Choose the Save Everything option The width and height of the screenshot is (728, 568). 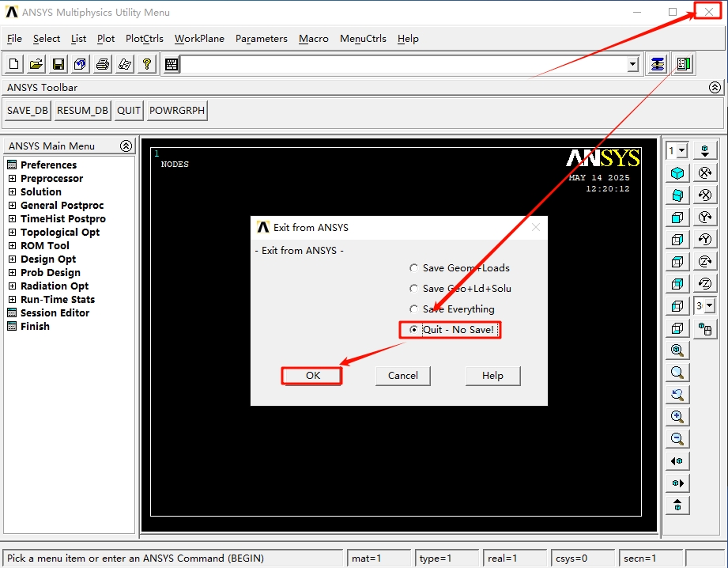[x=414, y=309]
